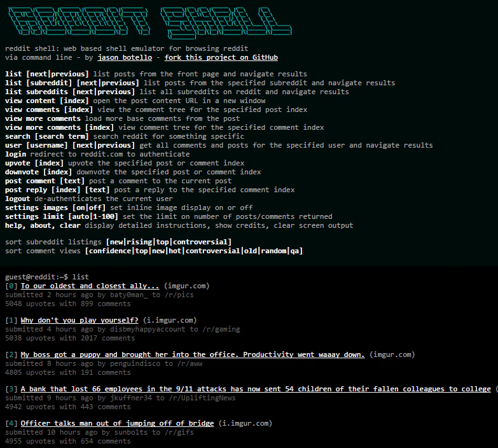Click the [2] post index
Viewport: 498px width, 448px height.
pos(11,354)
